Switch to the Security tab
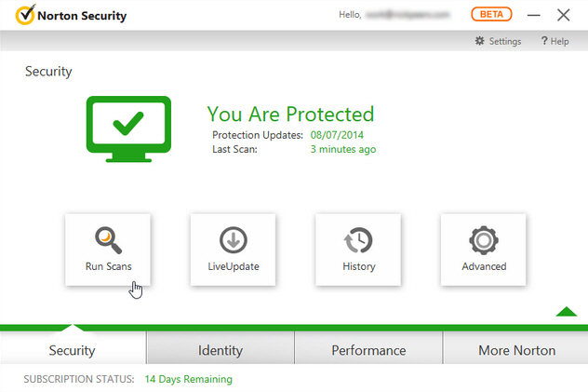 tap(73, 350)
